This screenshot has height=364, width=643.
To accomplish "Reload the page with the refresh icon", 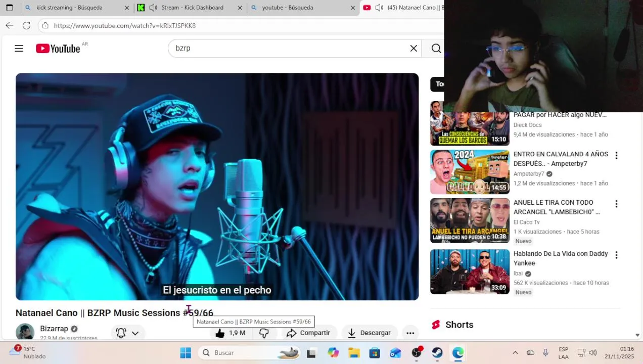I will pyautogui.click(x=27, y=25).
